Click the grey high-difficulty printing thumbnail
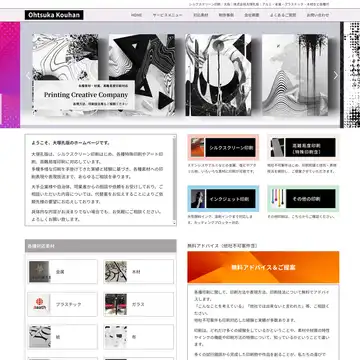Viewport: 360px width, 360px height. pos(277,147)
